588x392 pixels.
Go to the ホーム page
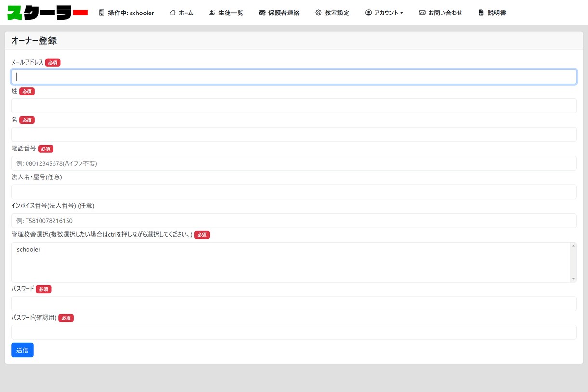[x=182, y=13]
